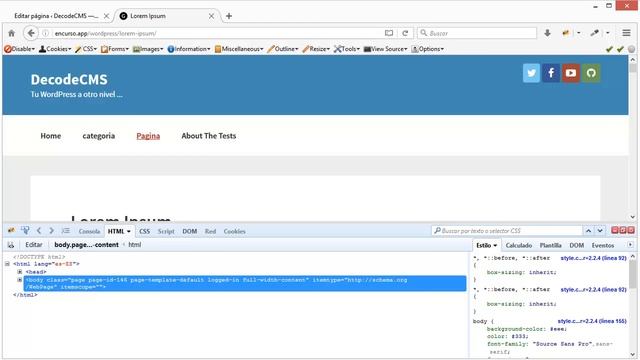
Task: Click the Buscar search field
Action: tap(477, 33)
